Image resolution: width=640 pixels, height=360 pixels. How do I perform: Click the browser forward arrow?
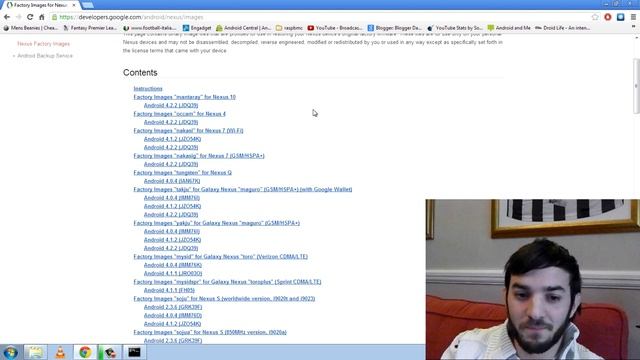coord(18,17)
